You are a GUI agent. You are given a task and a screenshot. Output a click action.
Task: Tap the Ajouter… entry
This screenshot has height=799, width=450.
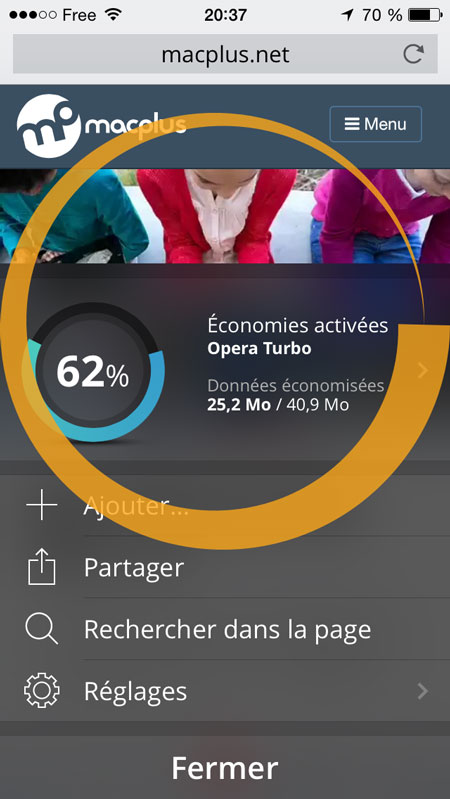pyautogui.click(x=225, y=505)
